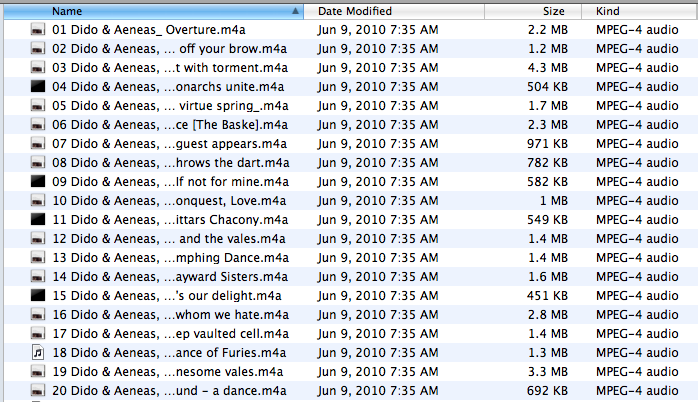Viewport: 698px width, 402px height.
Task: Click the 692 KB size value
Action: (x=547, y=390)
